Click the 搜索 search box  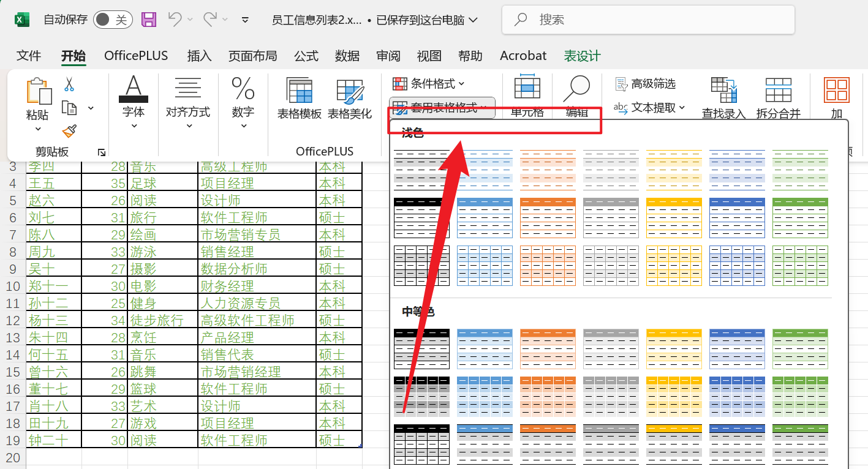pos(648,20)
